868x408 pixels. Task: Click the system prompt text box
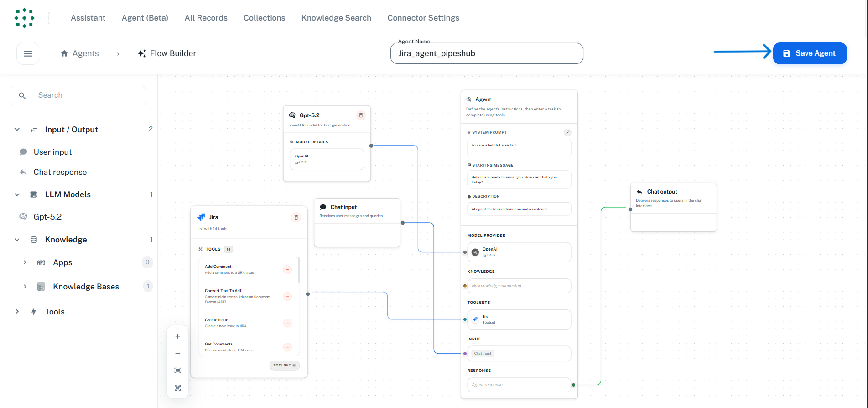pos(519,148)
